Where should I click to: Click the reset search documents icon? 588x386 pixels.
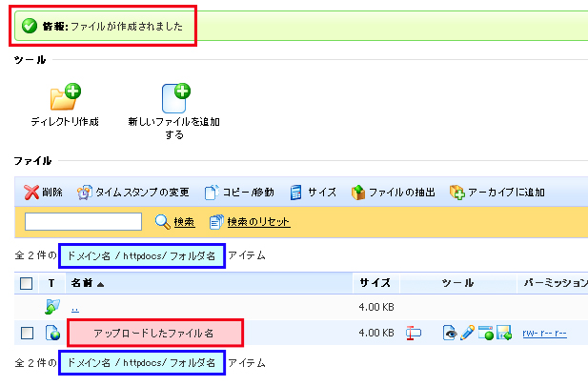216,222
